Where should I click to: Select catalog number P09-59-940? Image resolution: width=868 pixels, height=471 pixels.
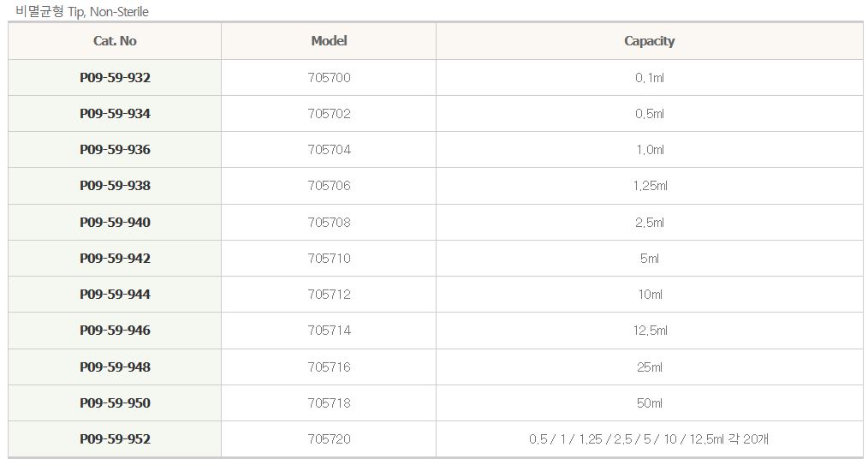point(115,223)
